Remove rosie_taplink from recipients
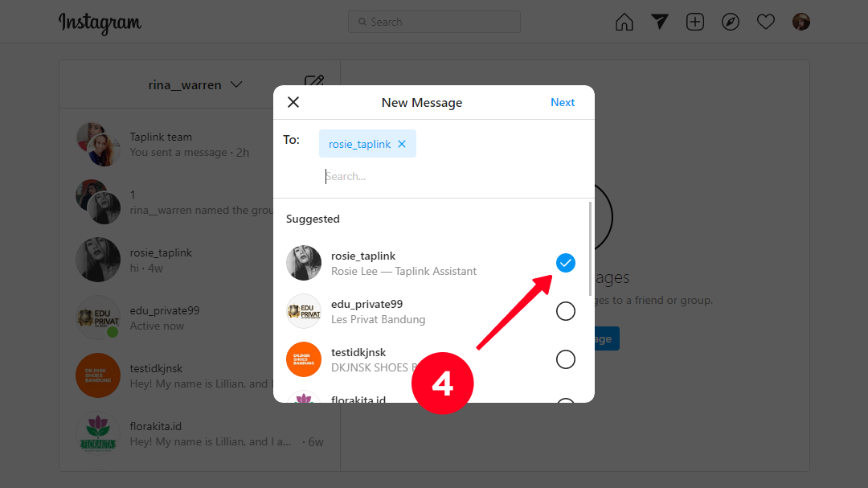Viewport: 868px width, 488px height. 402,144
